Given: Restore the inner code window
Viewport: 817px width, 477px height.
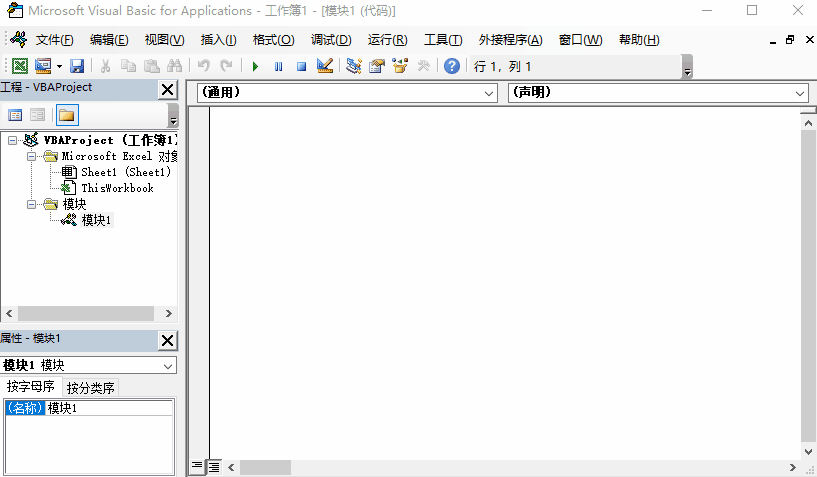Looking at the screenshot, I should pyautogui.click(x=790, y=40).
